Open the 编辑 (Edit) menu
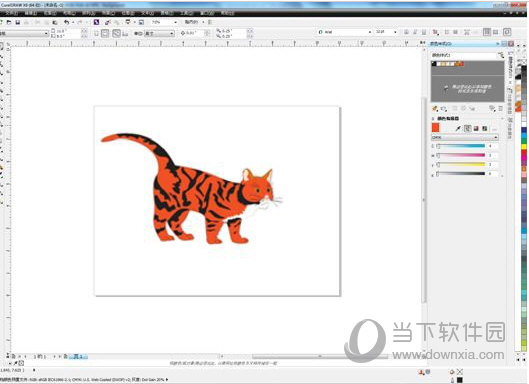This screenshot has height=384, width=529. [x=31, y=13]
